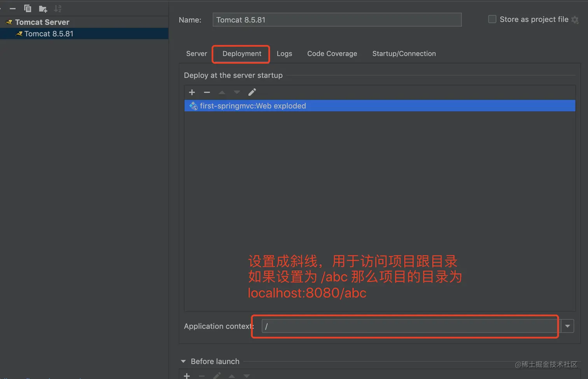588x379 pixels.
Task: Add a Before launch task
Action: pos(187,376)
